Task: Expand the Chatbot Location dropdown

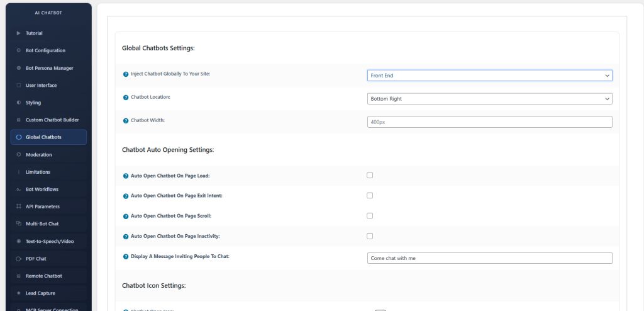Action: 489,99
